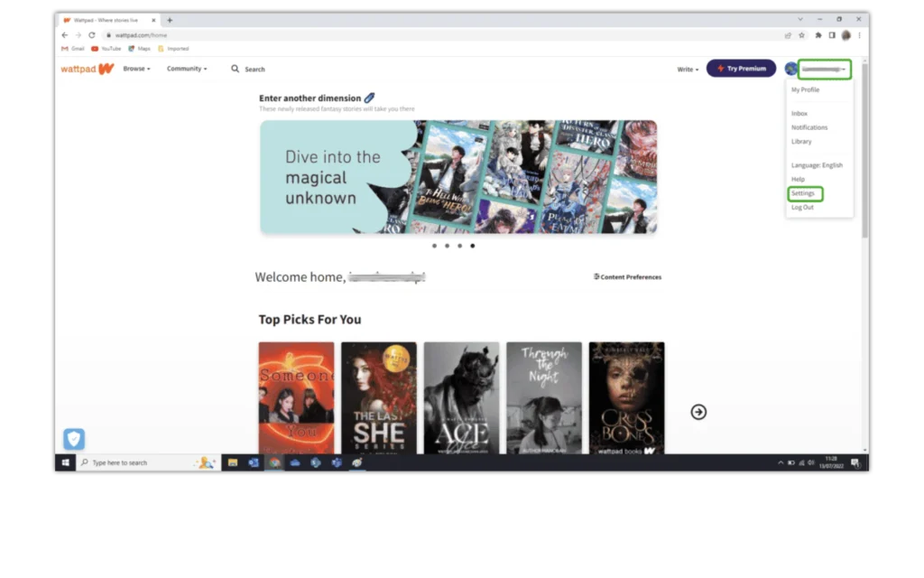924x578 pixels.
Task: Choose Log Out from account menu
Action: tap(802, 208)
